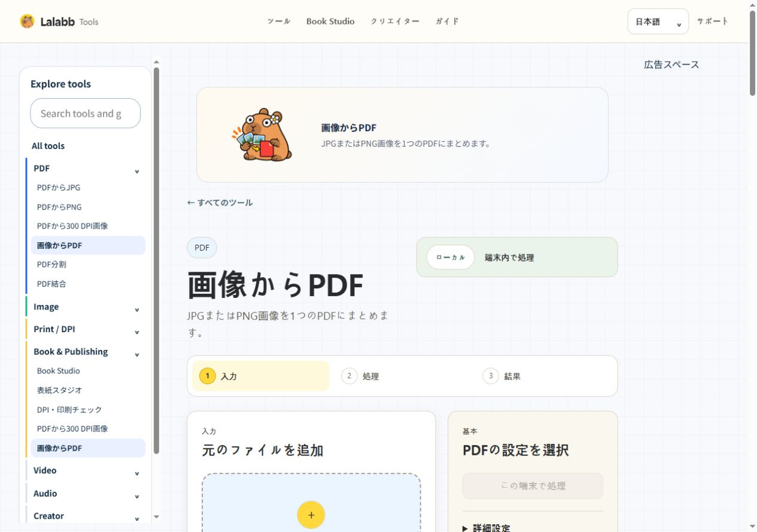Select step 2 処理 tab
The image size is (757, 532).
tap(402, 376)
